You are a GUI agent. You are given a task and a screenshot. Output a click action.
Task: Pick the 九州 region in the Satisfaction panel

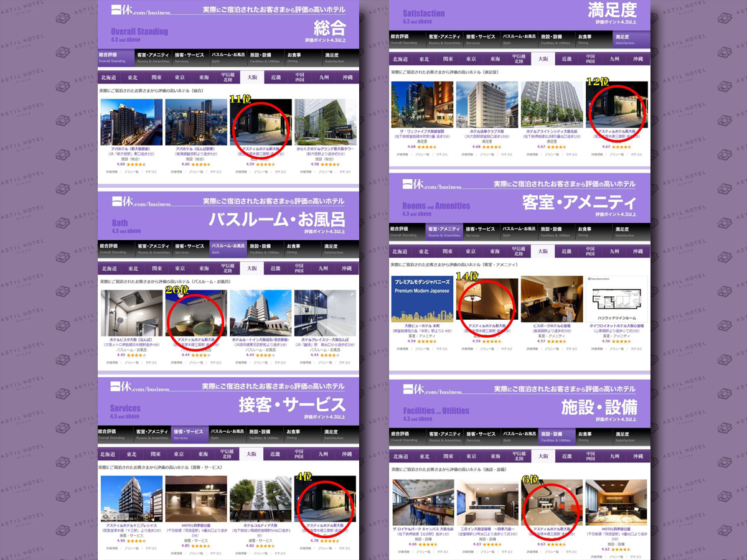tap(614, 59)
